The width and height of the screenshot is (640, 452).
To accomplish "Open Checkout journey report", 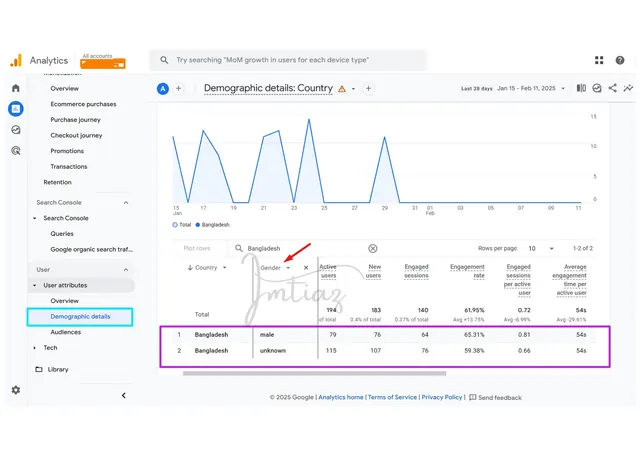I will point(76,135).
